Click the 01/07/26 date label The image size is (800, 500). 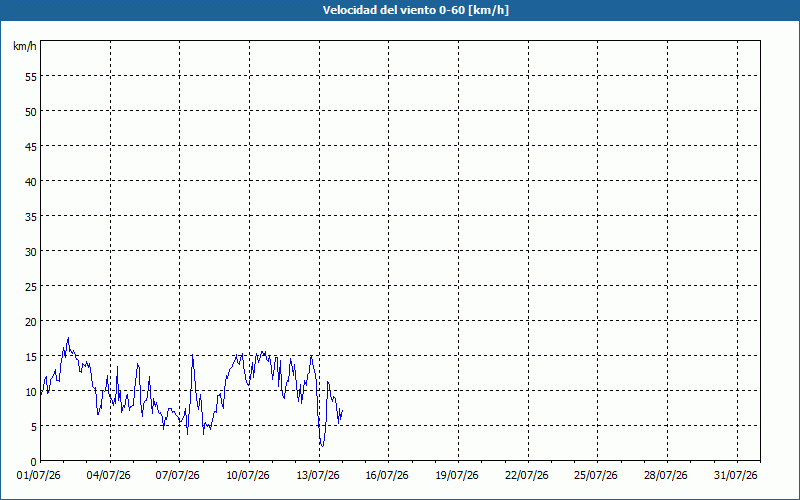click(x=39, y=475)
